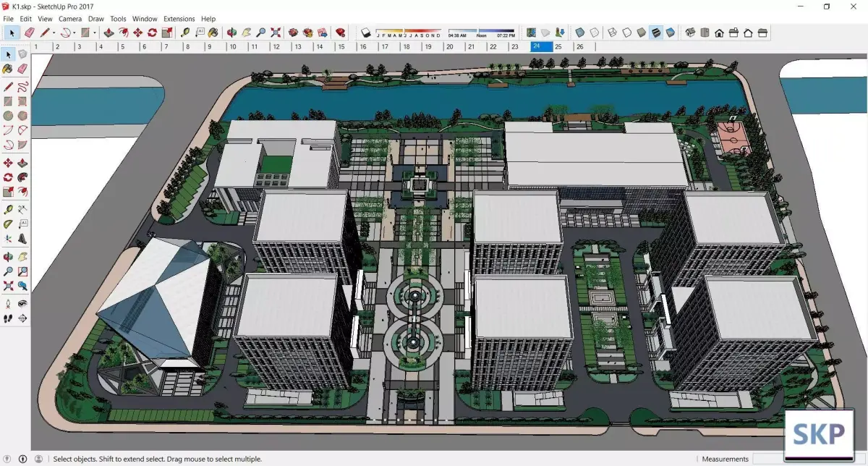The width and height of the screenshot is (868, 466).
Task: Click the Add Location icon
Action: tap(532, 33)
